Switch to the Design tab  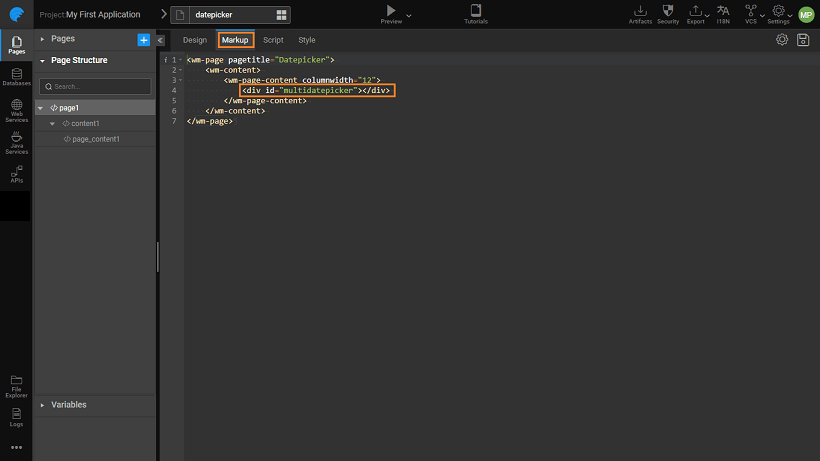point(195,40)
